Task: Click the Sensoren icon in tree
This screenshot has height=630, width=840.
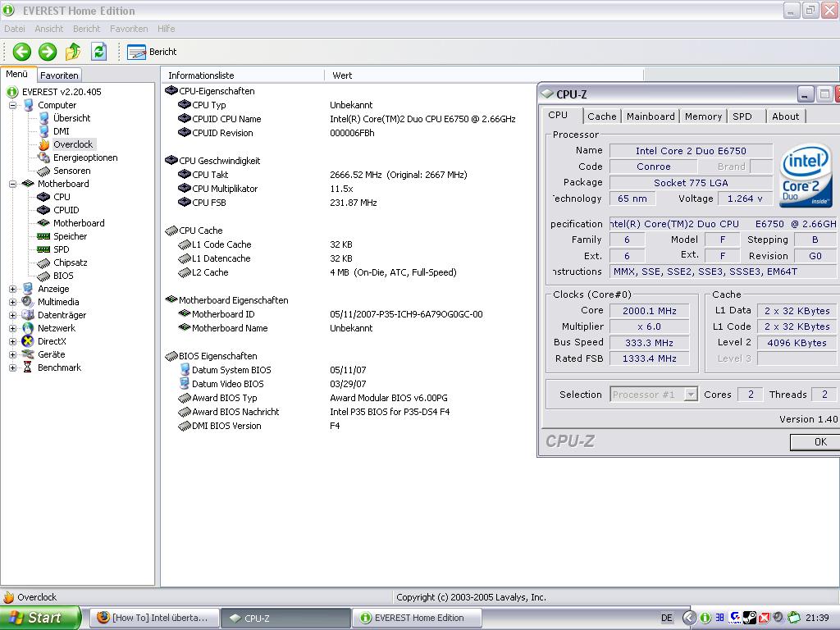Action: pos(44,171)
